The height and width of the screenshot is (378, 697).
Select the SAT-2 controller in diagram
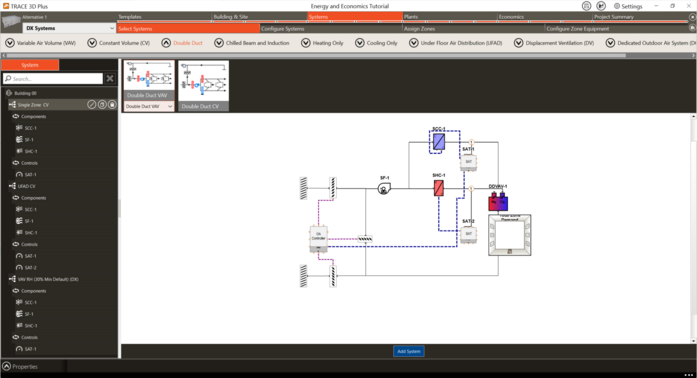click(469, 234)
